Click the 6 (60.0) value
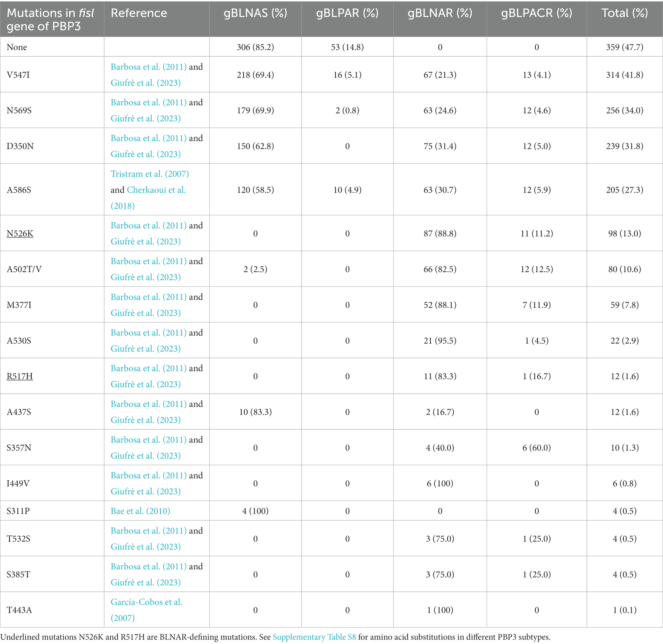 pos(536,448)
